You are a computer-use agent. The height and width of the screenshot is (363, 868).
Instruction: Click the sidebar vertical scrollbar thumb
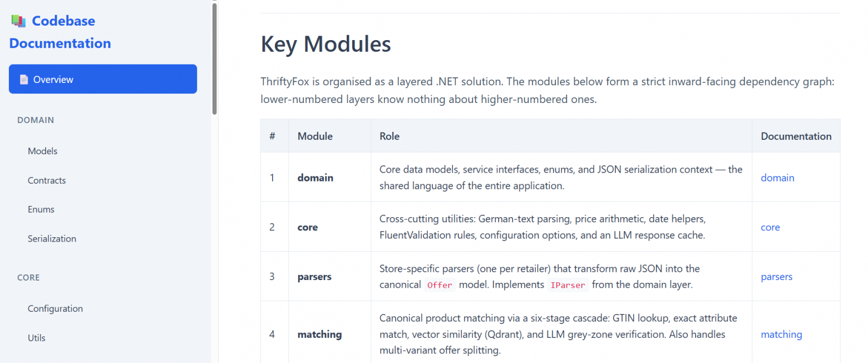tap(214, 58)
